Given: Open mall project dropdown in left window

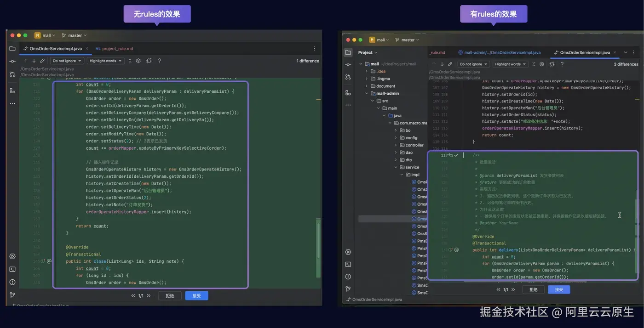Looking at the screenshot, I should click(45, 35).
